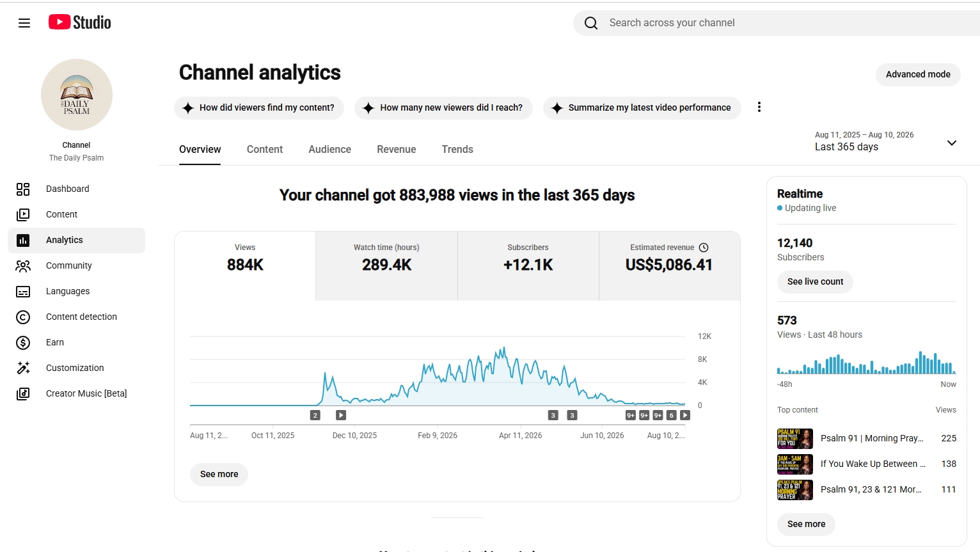This screenshot has width=980, height=552.
Task: Open more options beside suggestion chips
Action: click(759, 107)
